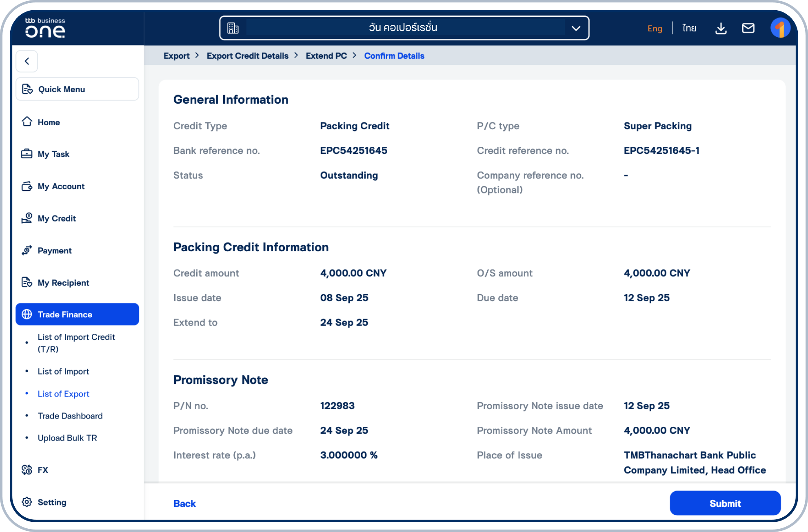The image size is (808, 532).
Task: Open the วัน คอเปอร์เรชั่น company combo box
Action: (x=402, y=28)
